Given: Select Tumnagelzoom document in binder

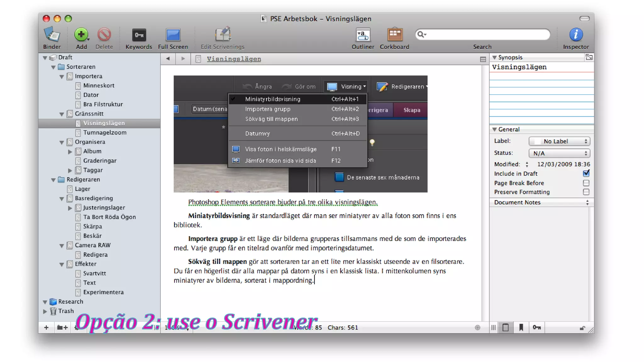Looking at the screenshot, I should (105, 133).
